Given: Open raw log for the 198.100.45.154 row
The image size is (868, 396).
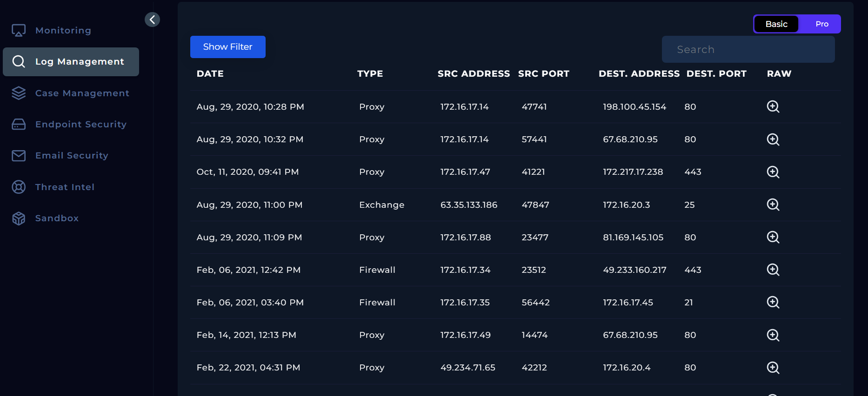Looking at the screenshot, I should click(773, 106).
